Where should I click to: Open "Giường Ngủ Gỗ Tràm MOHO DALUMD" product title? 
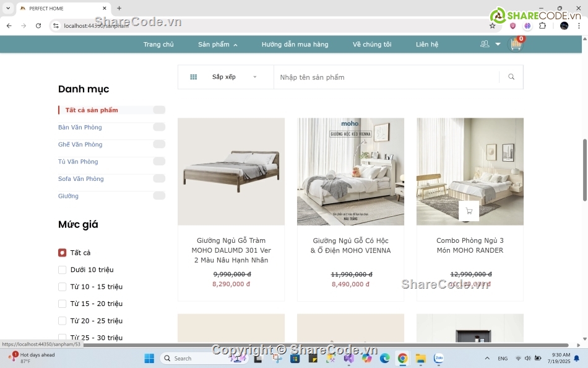(231, 250)
